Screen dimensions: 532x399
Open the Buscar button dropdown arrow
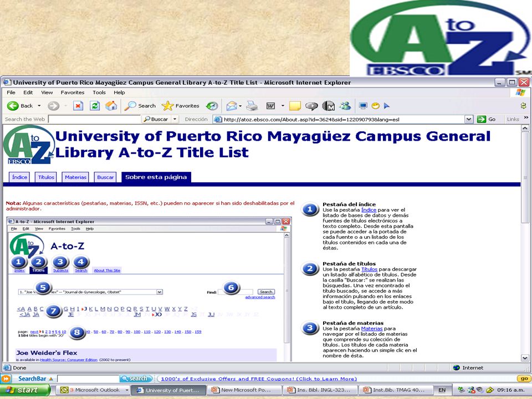pos(175,119)
